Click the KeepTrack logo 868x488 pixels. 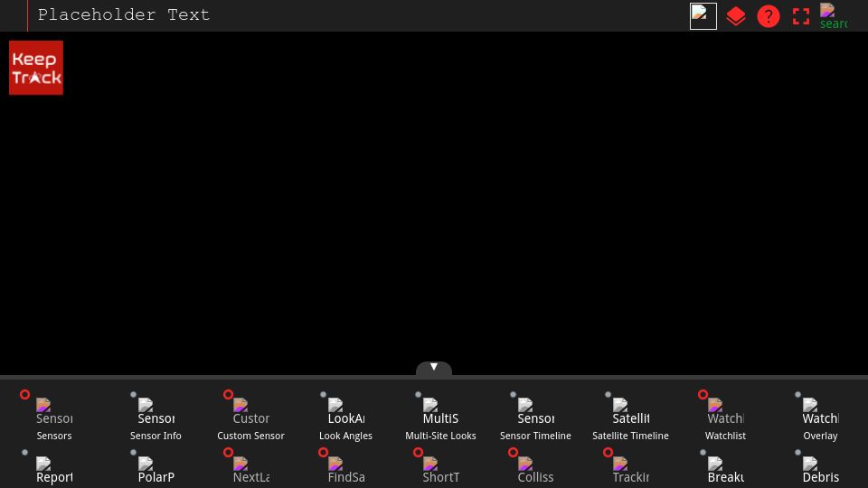(36, 68)
